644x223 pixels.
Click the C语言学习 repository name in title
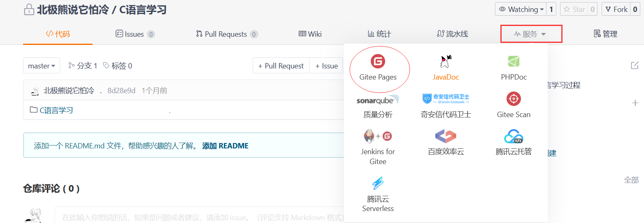(143, 9)
